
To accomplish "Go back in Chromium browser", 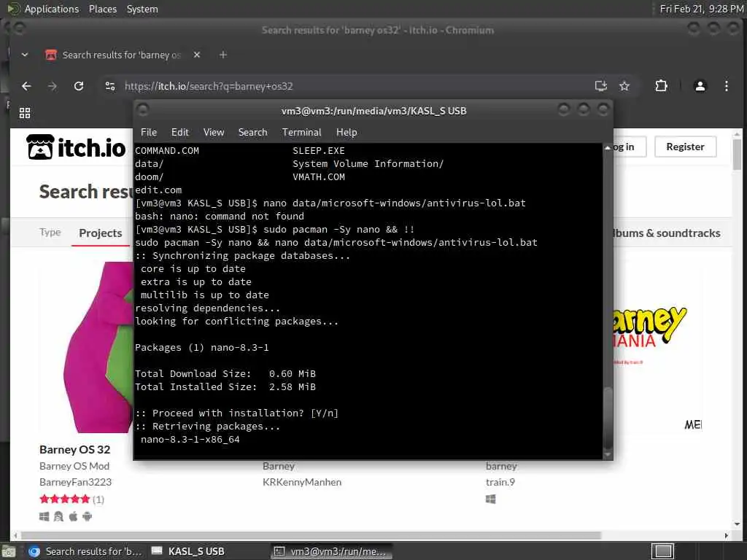I will pyautogui.click(x=26, y=86).
